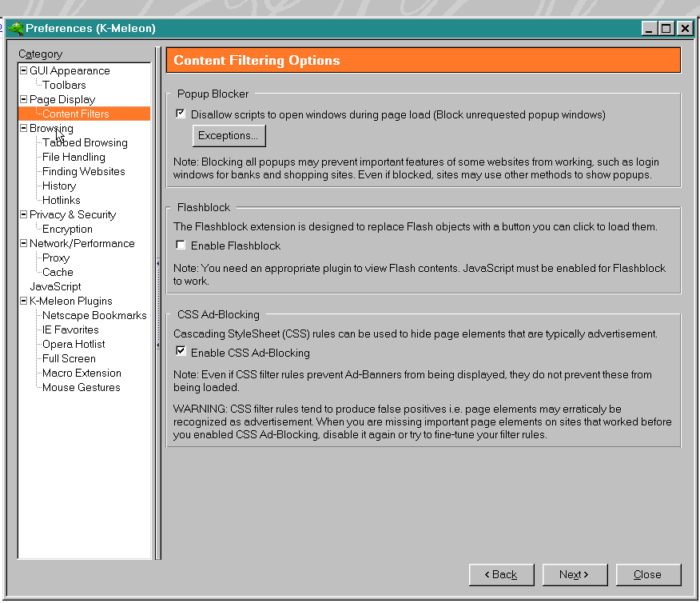Viewport: 700px width, 603px height.
Task: Collapse the GUI Appearance category
Action: tap(23, 70)
